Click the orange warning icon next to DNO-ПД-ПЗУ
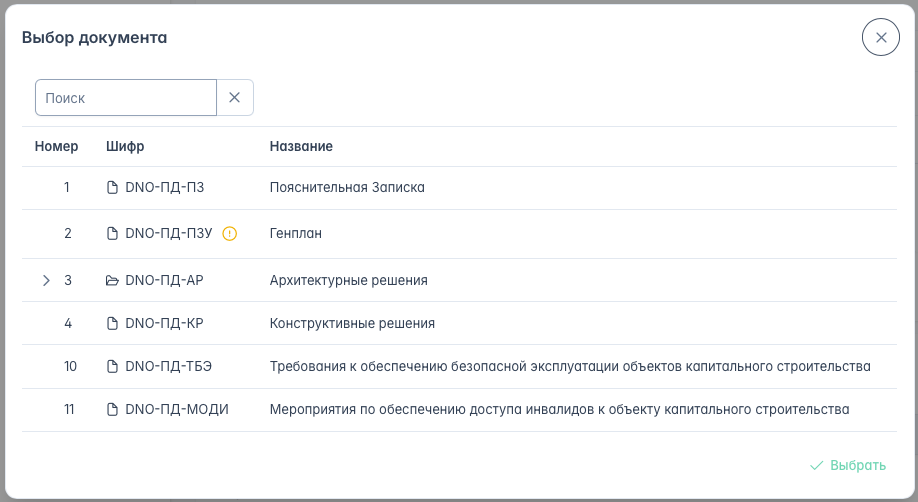The height and width of the screenshot is (502, 918). click(230, 234)
